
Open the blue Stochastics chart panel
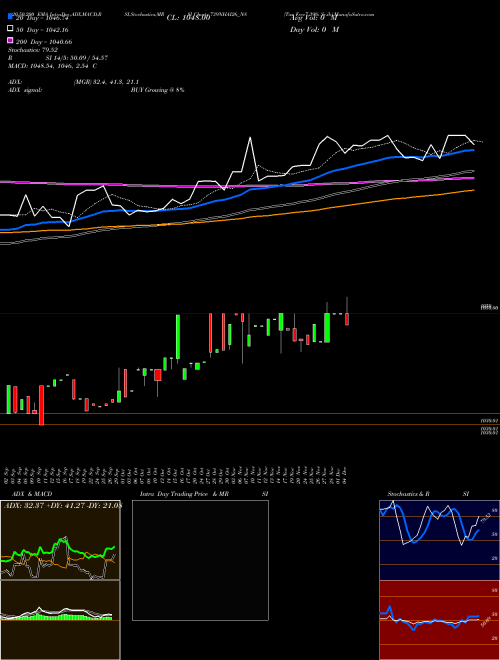pos(439,540)
